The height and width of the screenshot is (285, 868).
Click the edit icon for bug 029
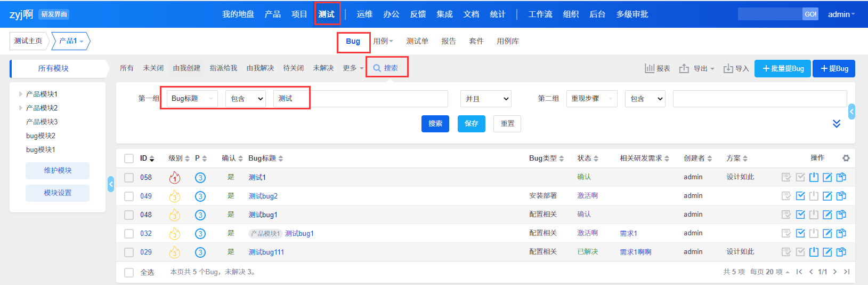coord(828,252)
